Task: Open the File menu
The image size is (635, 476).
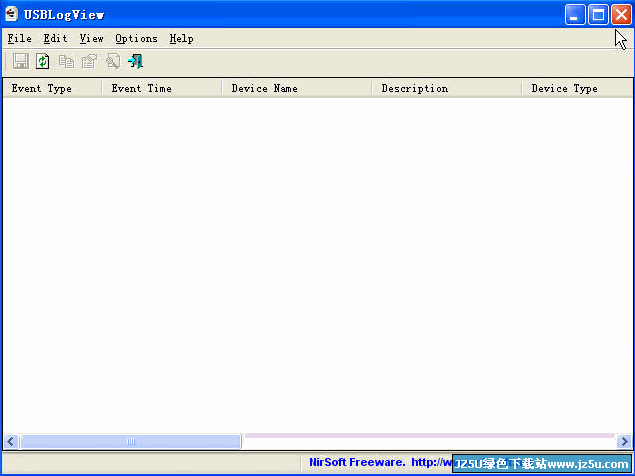Action: [x=19, y=38]
